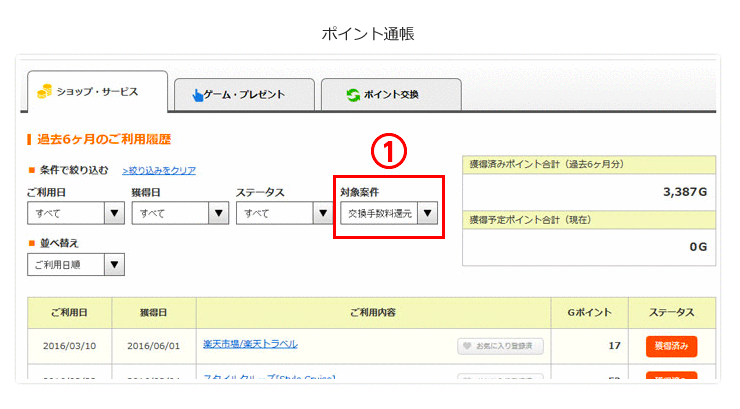
Task: Click the pointing hand icon on ゲーム・プレゼント tab
Action: point(196,95)
